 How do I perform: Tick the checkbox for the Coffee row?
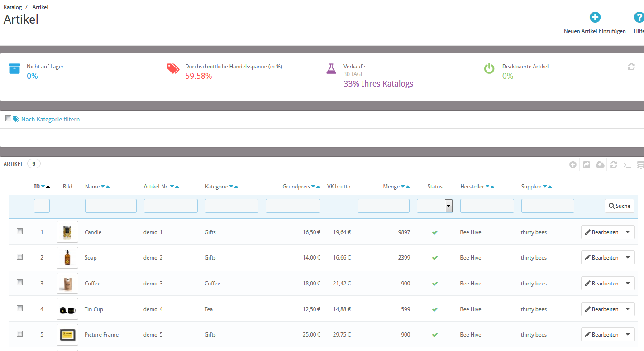[19, 282]
